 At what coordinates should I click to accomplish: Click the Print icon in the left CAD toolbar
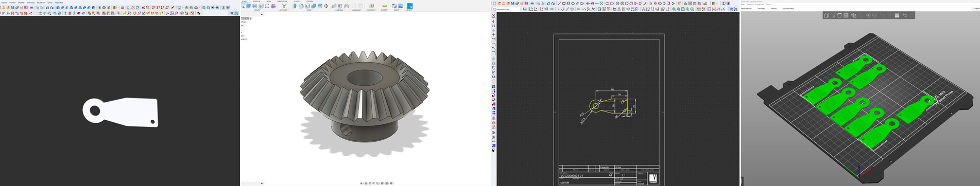(x=31, y=8)
